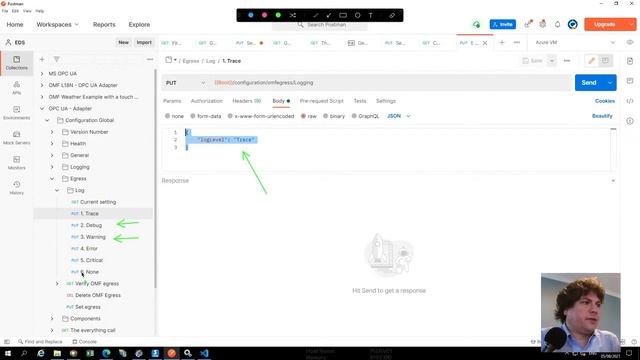Screen dimensions: 640x360
Task: Collapse the Egress folder
Action: [52, 179]
